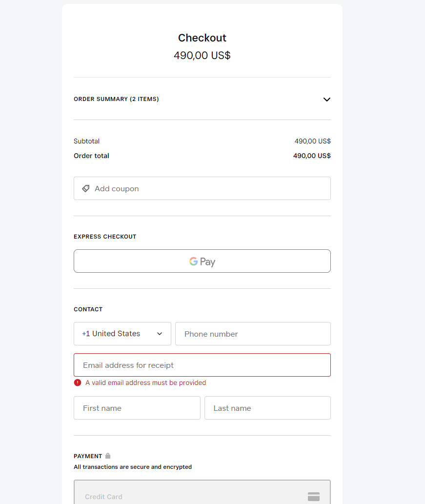The width and height of the screenshot is (425, 504).
Task: Click the Subtotal amount link
Action: point(313,141)
